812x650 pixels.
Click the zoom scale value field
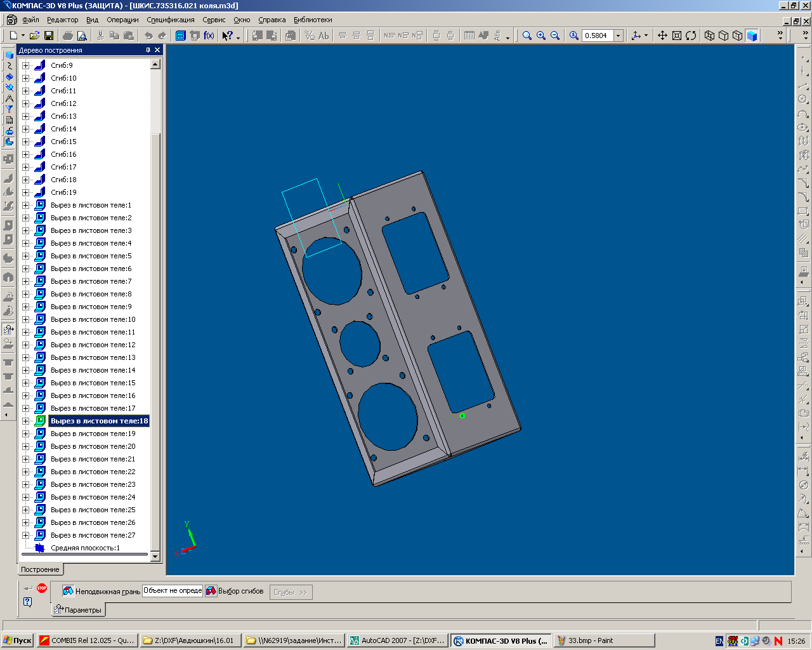598,36
